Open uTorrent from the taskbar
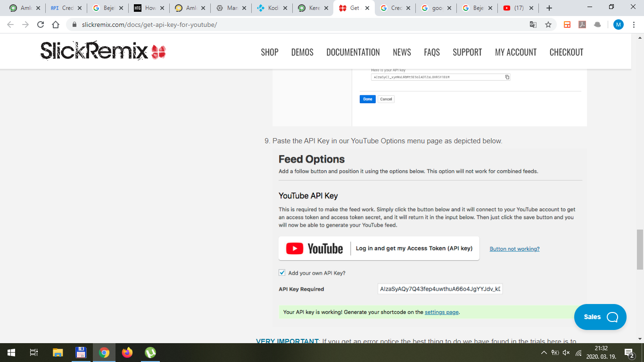The height and width of the screenshot is (362, 644). click(x=150, y=353)
